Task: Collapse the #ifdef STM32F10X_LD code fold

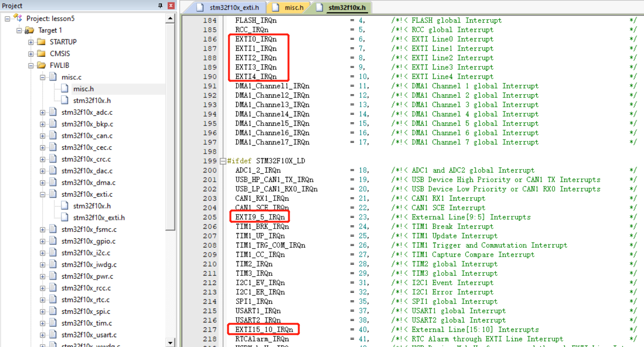Action: click(x=223, y=161)
